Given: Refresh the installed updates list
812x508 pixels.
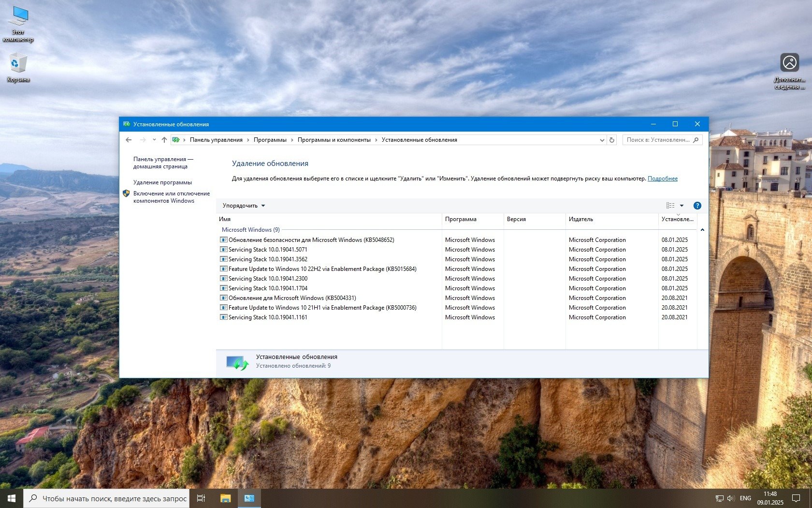Looking at the screenshot, I should pyautogui.click(x=612, y=140).
